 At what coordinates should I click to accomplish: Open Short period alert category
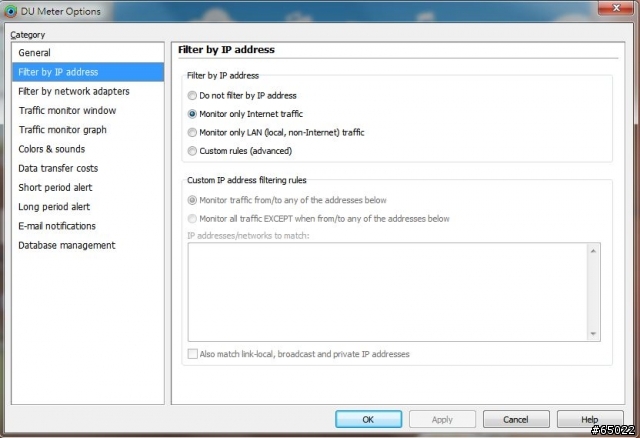[x=88, y=187]
